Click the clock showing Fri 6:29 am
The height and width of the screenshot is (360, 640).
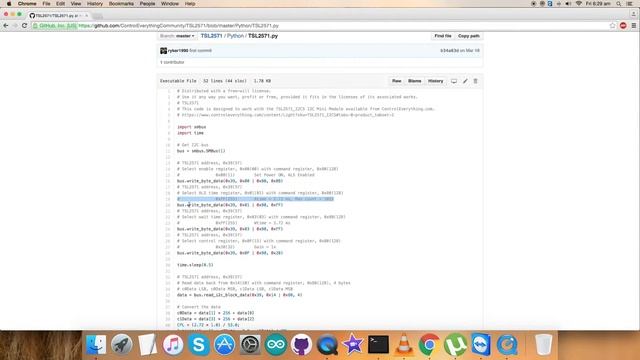[x=598, y=4]
